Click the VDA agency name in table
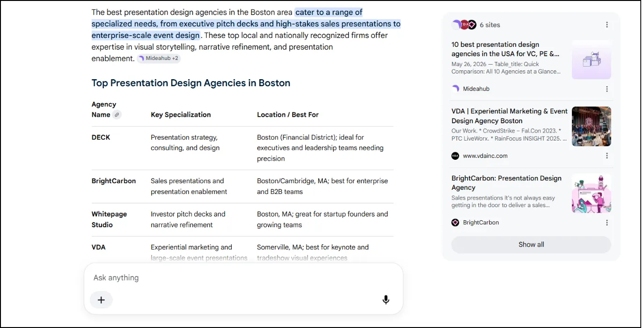This screenshot has width=644, height=328. click(99, 247)
